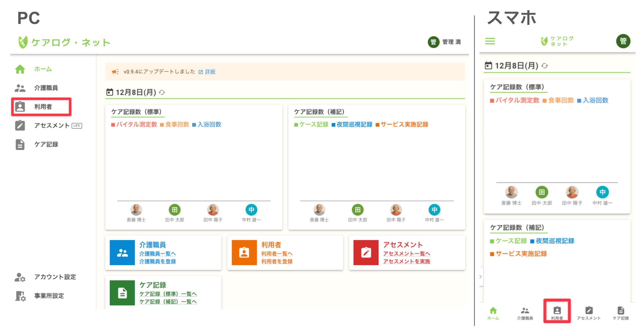This screenshot has height=335, width=644.
Task: Click the green ケア記録 card icon
Action: click(122, 293)
